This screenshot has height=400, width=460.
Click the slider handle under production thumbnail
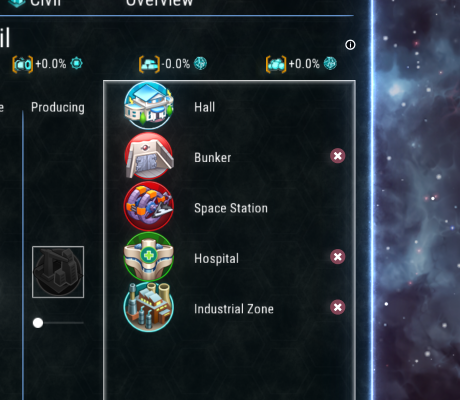[38, 323]
